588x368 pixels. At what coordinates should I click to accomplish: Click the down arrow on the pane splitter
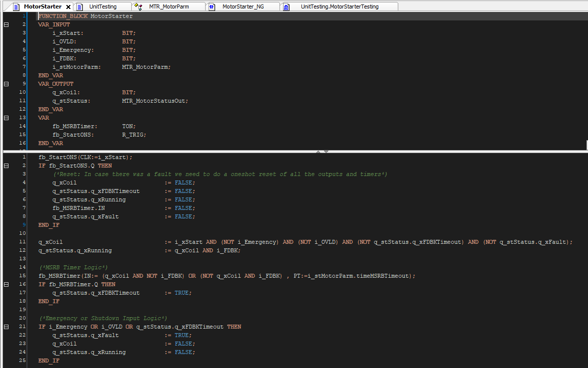point(326,152)
